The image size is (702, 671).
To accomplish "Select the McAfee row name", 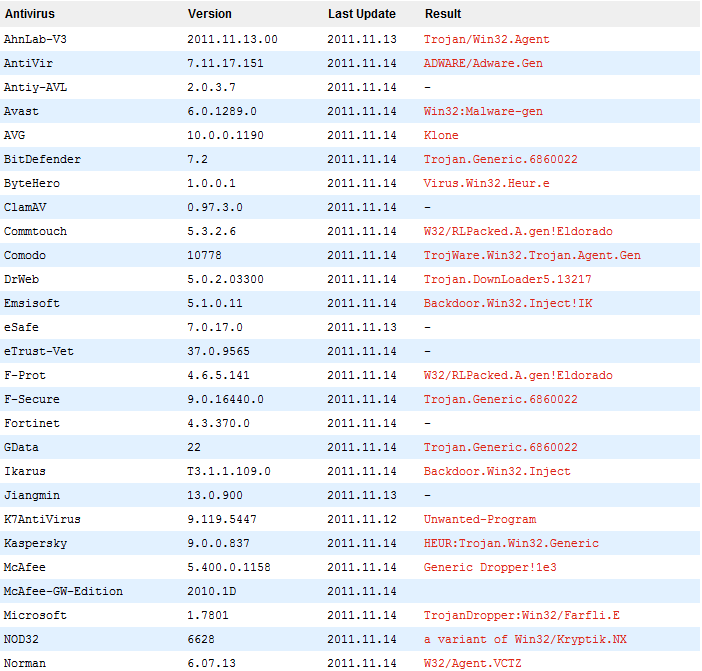I will pos(25,568).
